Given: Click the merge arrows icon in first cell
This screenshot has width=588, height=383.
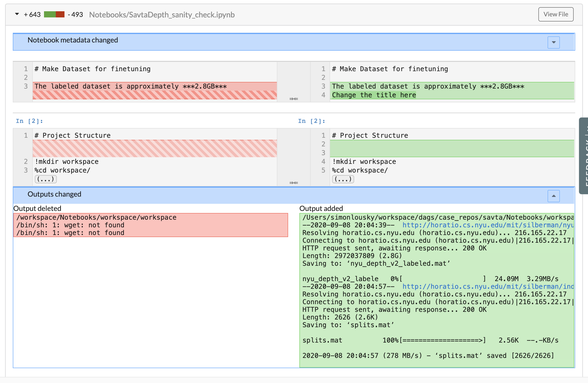Looking at the screenshot, I should tap(293, 99).
